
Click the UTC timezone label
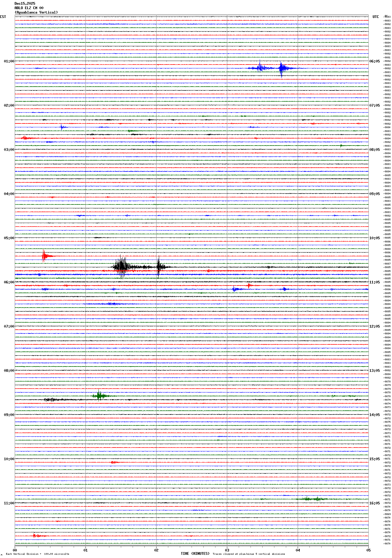[x=375, y=17]
